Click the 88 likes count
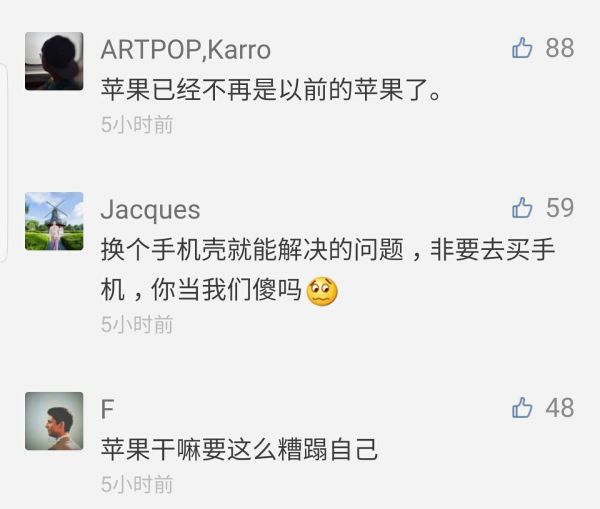 point(560,48)
